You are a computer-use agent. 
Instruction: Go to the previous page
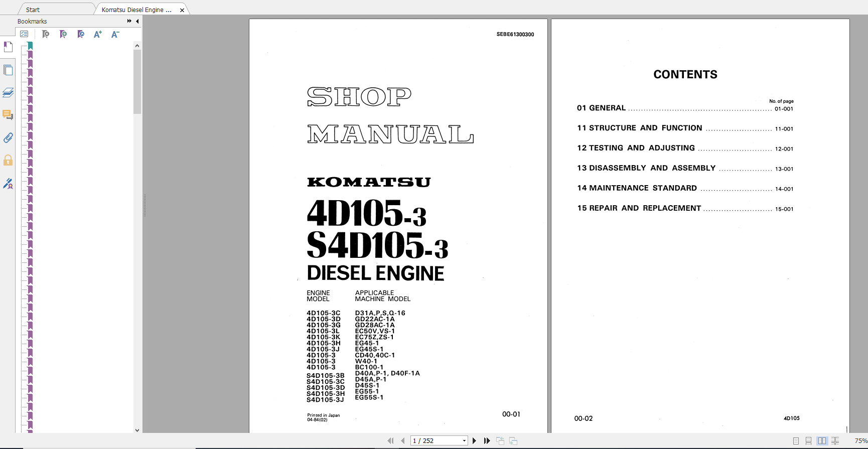click(403, 440)
